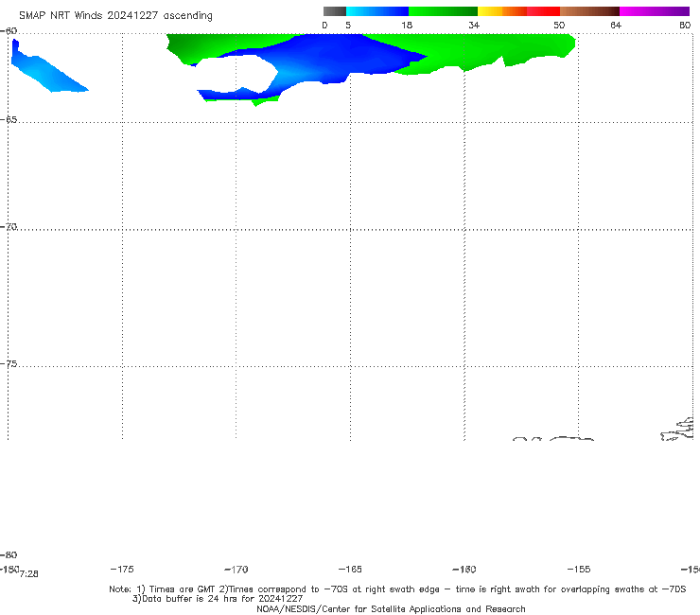Select the brown segment of the wind legend
This screenshot has height=615, width=700.
click(x=589, y=11)
